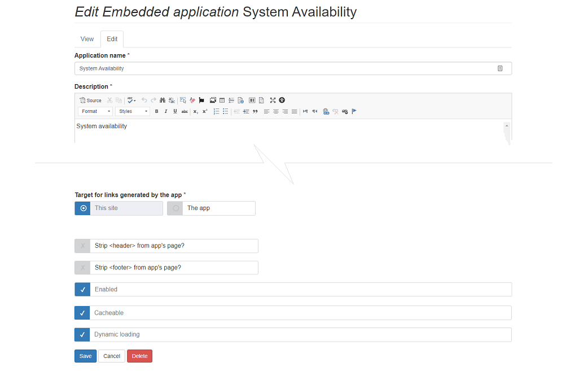The height and width of the screenshot is (371, 588).
Task: Click the description editor scrollbar up arrow
Action: (507, 126)
